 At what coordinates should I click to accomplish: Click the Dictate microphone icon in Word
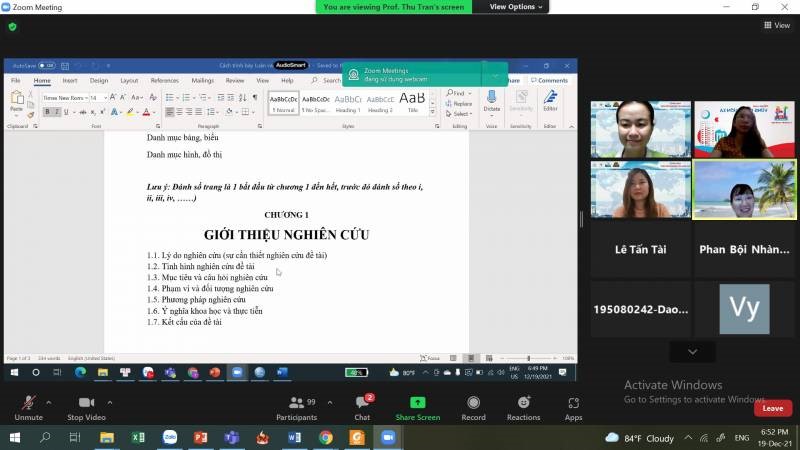pos(492,100)
